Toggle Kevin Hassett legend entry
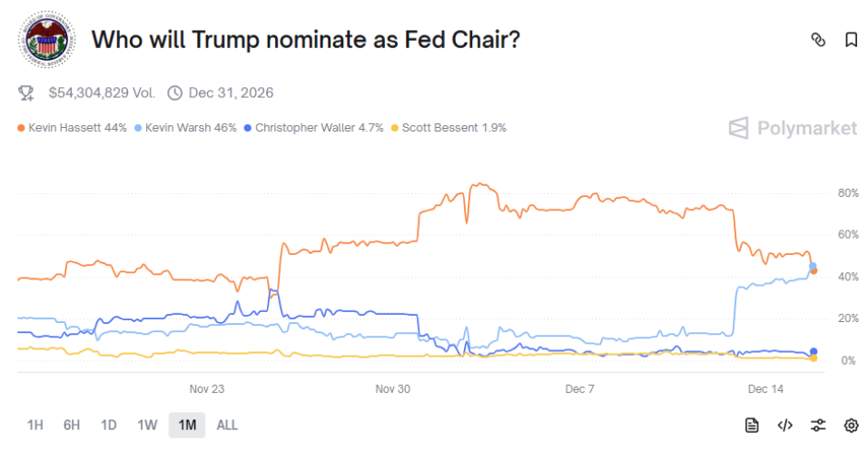This screenshot has width=868, height=450. [x=73, y=128]
